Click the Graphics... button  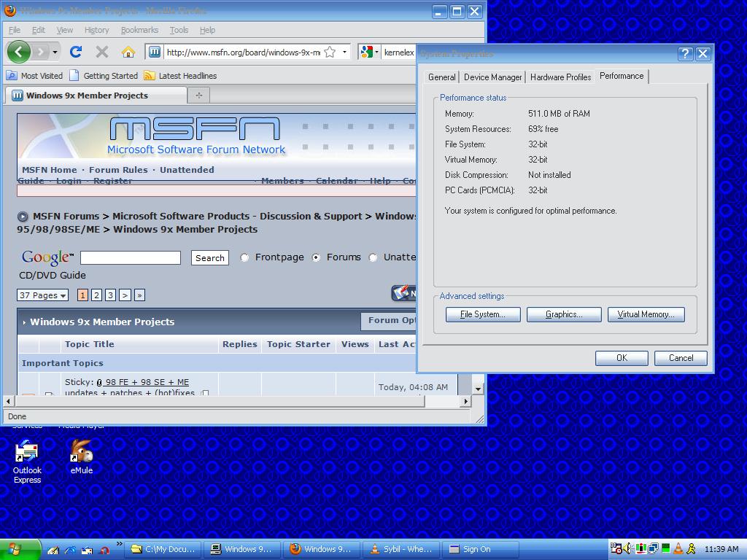click(564, 315)
